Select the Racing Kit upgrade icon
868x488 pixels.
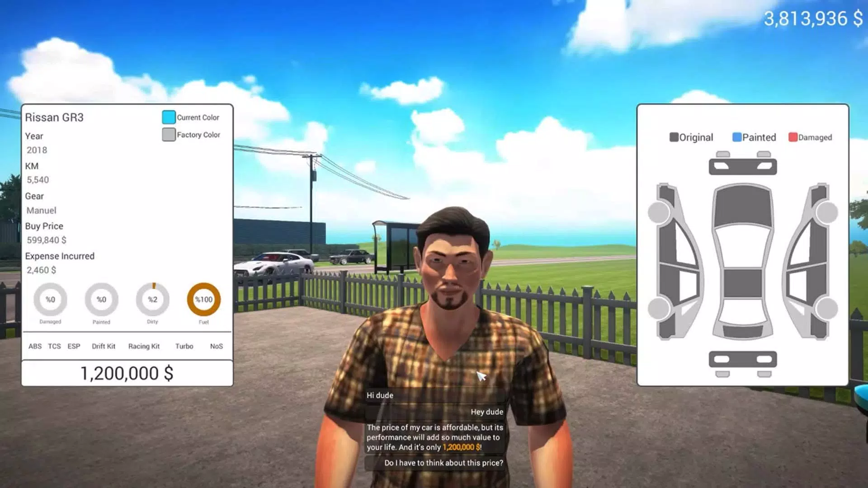pos(144,346)
